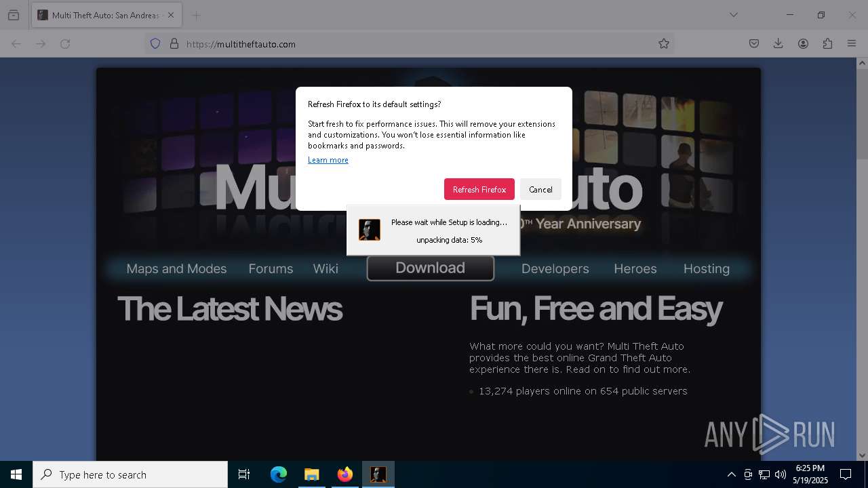Screen dimensions: 868x488
Task: Click the network tray icon
Action: (764, 474)
